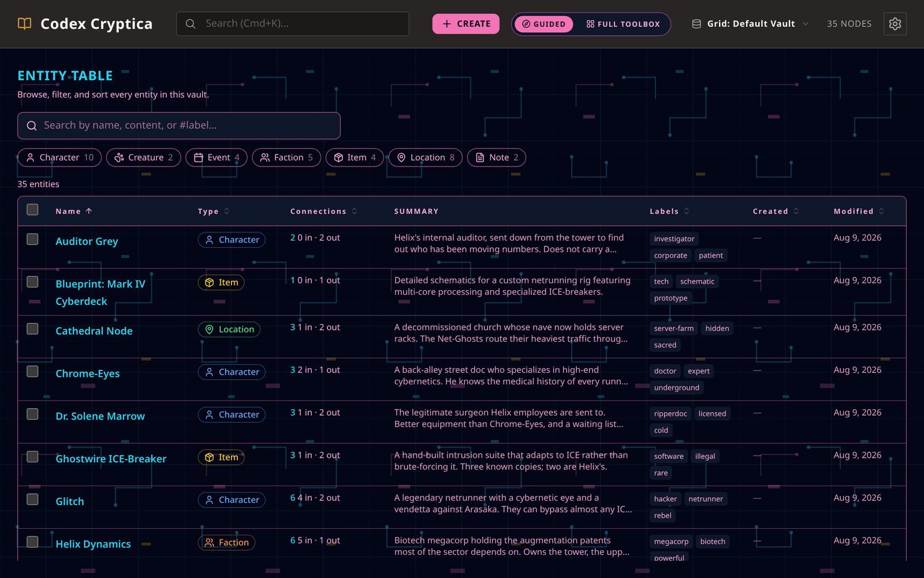Filter by Creature type chip
The height and width of the screenshot is (578, 924).
pyautogui.click(x=144, y=158)
